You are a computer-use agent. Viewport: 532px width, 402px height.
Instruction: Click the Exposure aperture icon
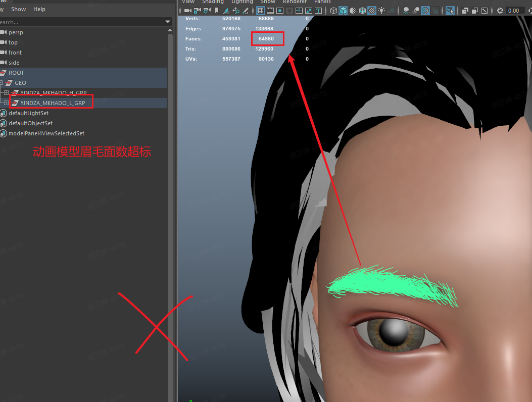pos(500,10)
